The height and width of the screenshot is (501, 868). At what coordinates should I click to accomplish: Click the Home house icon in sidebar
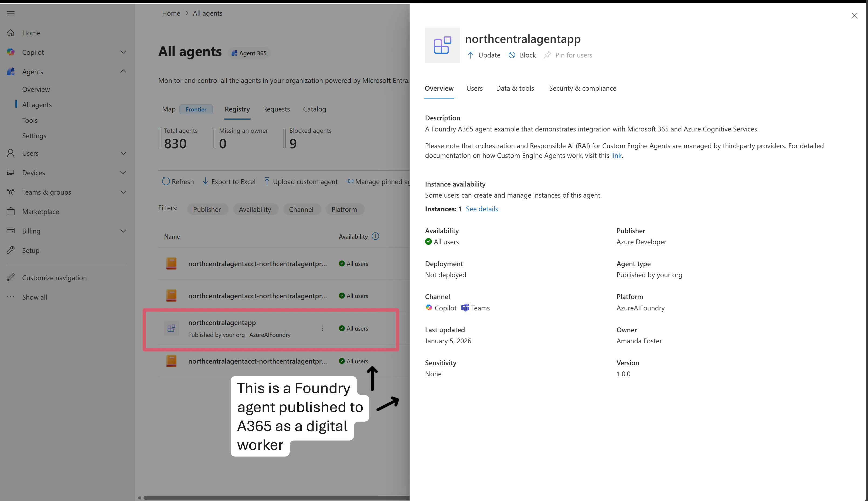[x=11, y=33]
